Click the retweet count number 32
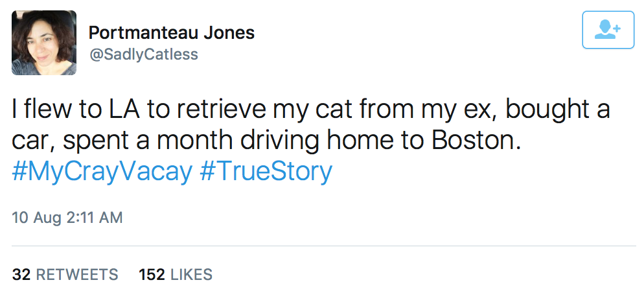Screen dimensions: 644x302 point(22,275)
